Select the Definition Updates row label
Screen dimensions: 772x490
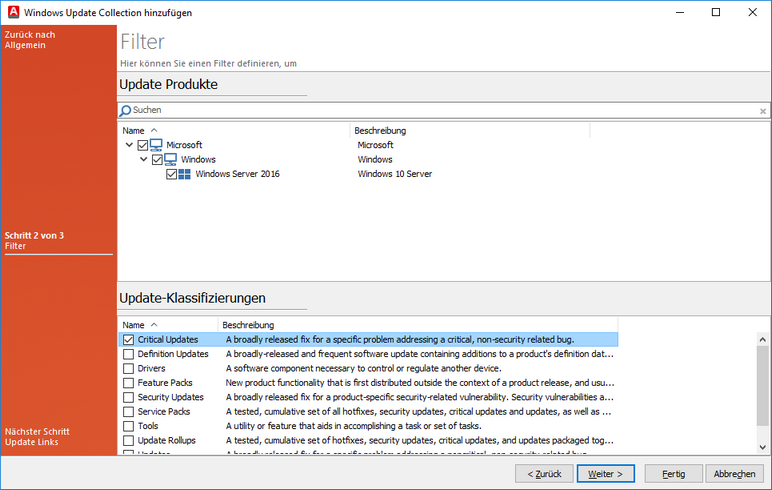coord(173,354)
